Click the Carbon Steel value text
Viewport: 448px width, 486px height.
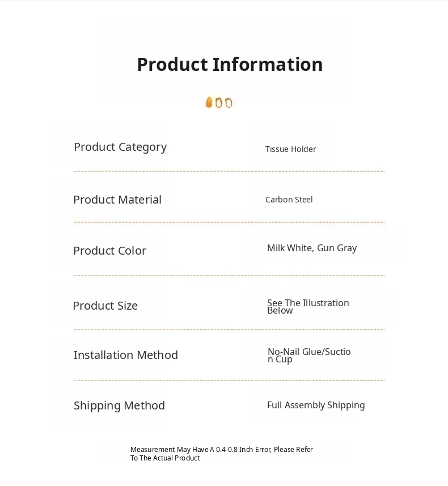(x=289, y=200)
